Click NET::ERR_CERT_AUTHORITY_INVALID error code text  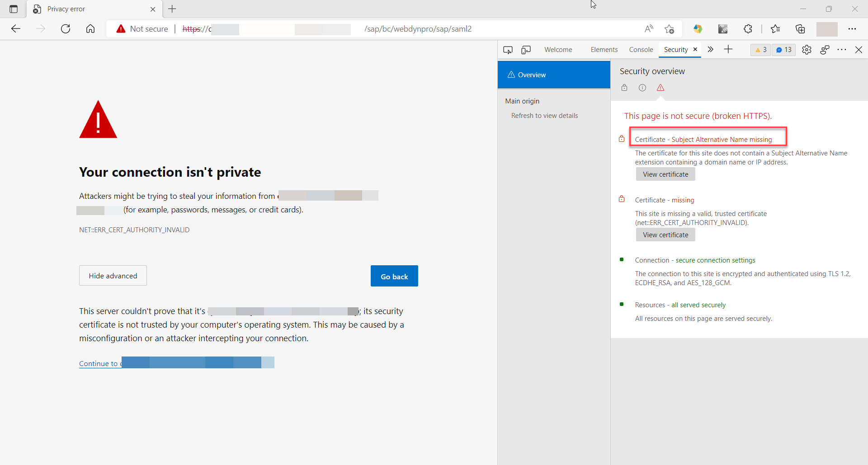tap(134, 230)
